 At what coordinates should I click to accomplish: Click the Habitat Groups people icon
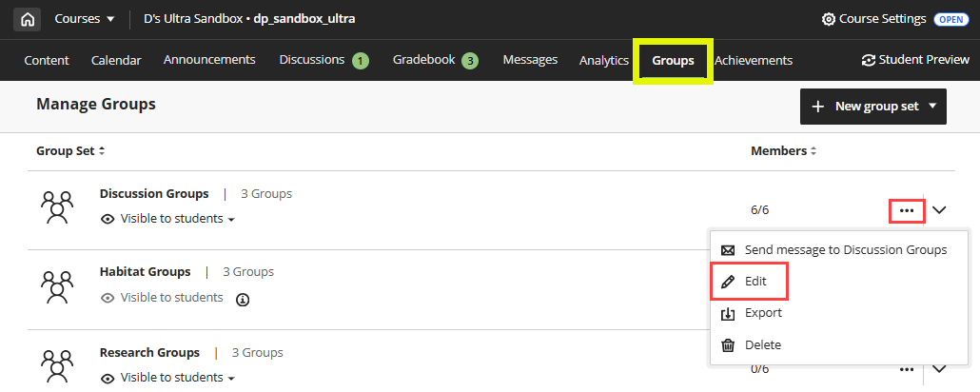click(57, 286)
